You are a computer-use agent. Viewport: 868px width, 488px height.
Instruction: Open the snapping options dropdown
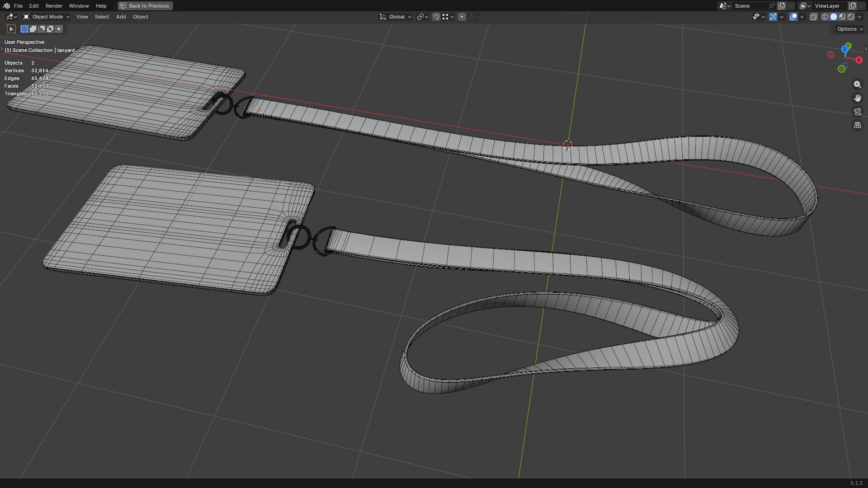tap(448, 17)
